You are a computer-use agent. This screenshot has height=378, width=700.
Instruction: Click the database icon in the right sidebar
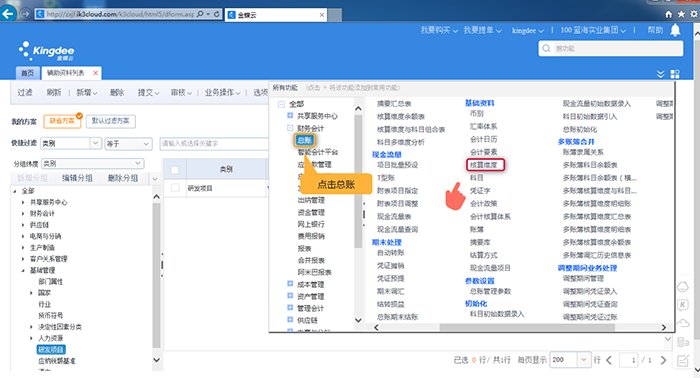(x=683, y=342)
